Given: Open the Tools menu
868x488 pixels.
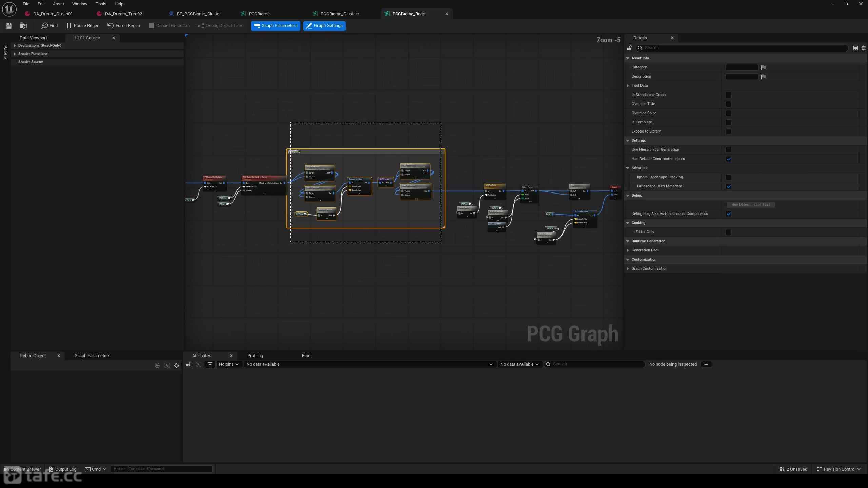Looking at the screenshot, I should (x=101, y=4).
